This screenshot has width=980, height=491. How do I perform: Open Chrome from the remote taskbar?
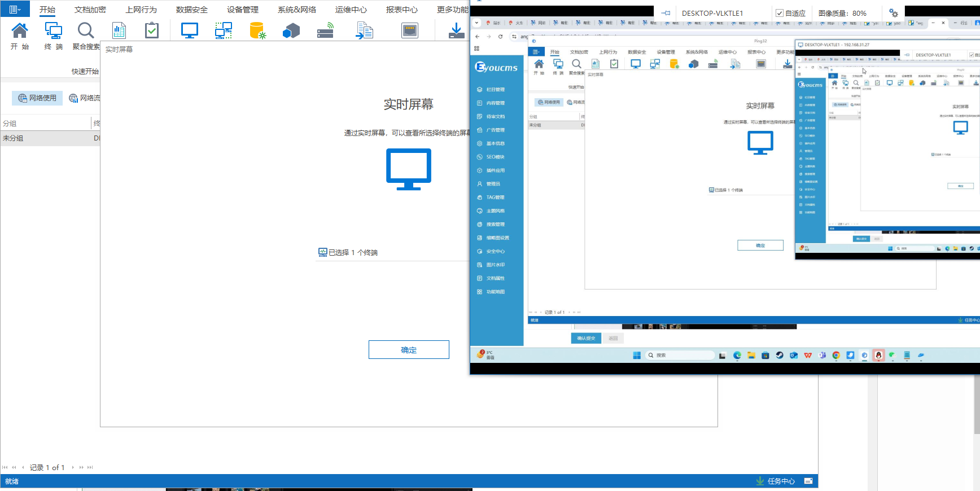(836, 355)
